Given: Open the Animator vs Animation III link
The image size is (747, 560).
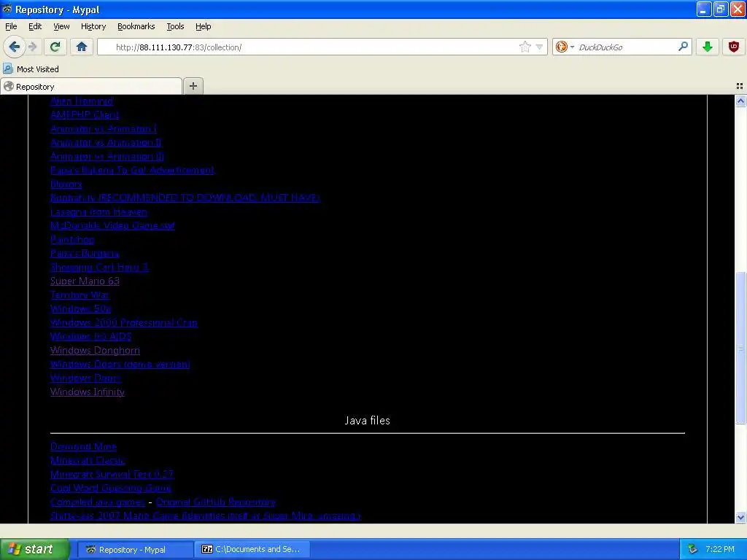Looking at the screenshot, I should coord(107,156).
